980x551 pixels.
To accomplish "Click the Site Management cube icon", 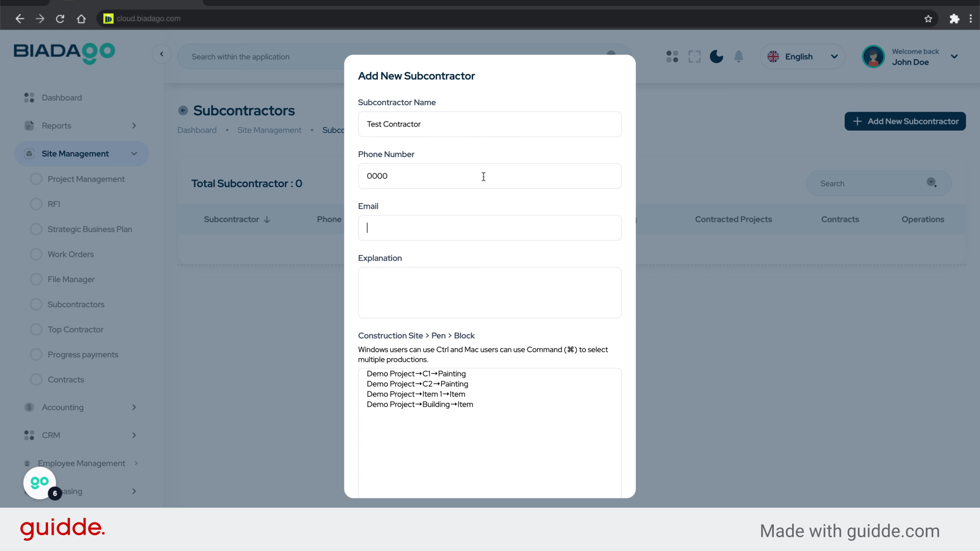I will 29,154.
